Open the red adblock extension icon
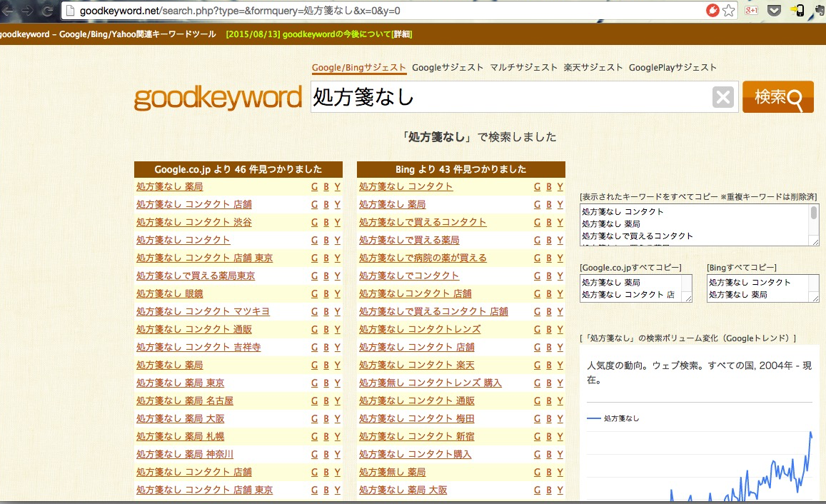The height and width of the screenshot is (504, 826). (712, 11)
